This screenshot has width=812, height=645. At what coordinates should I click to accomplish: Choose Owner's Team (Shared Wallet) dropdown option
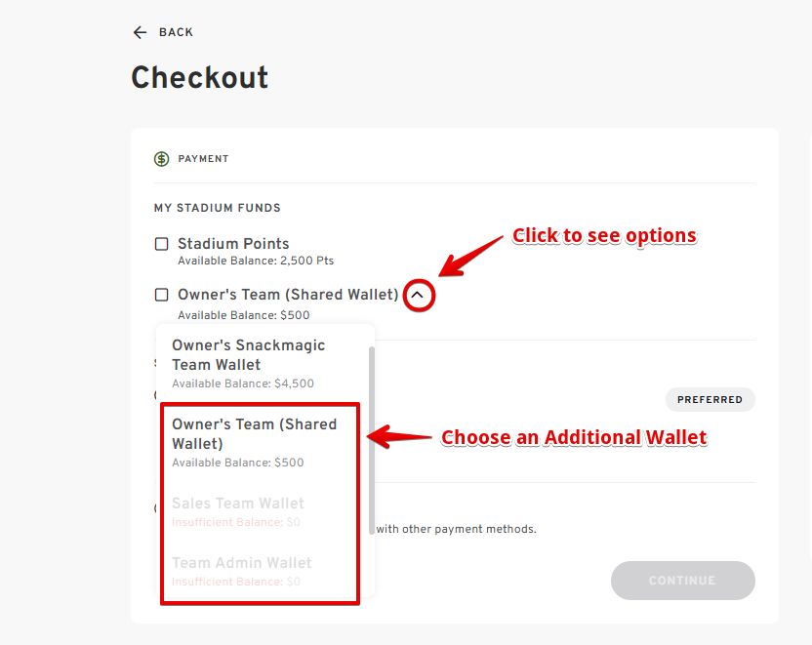pyautogui.click(x=254, y=434)
